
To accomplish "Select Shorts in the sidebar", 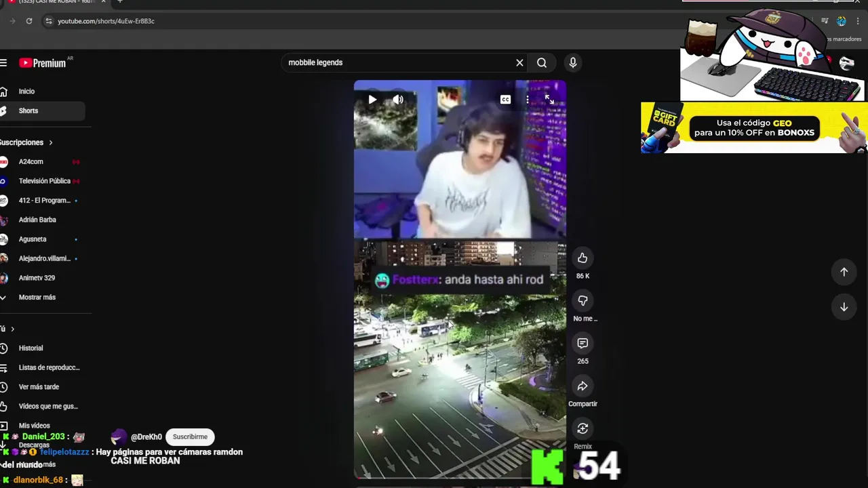I will click(28, 110).
